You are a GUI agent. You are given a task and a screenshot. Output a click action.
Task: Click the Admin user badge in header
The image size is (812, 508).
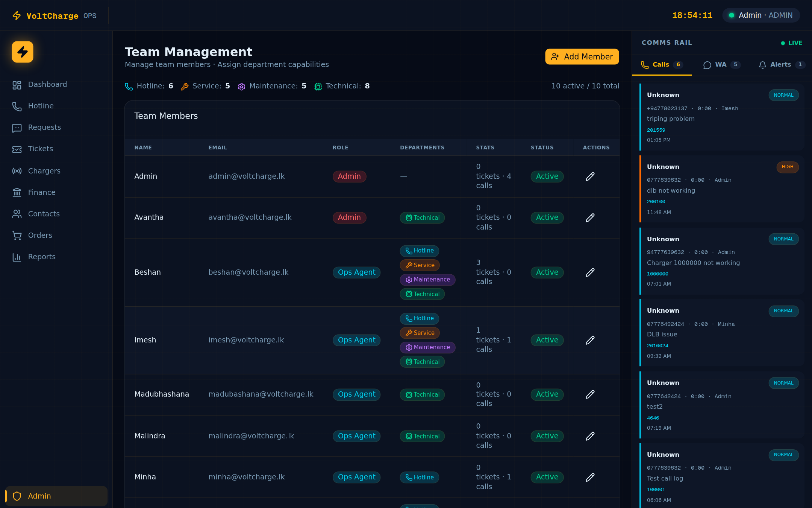[x=761, y=15]
